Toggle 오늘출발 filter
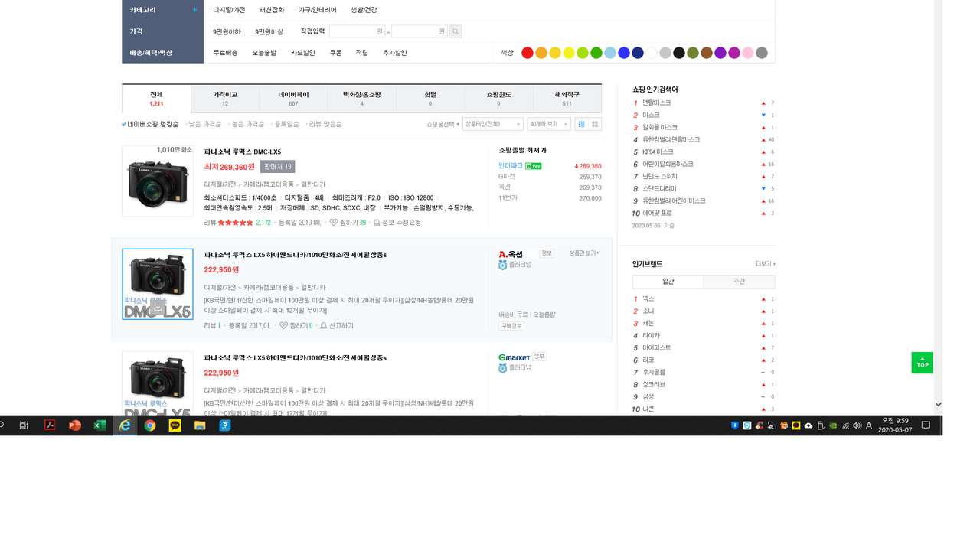This screenshot has height=551, width=980. pos(264,53)
